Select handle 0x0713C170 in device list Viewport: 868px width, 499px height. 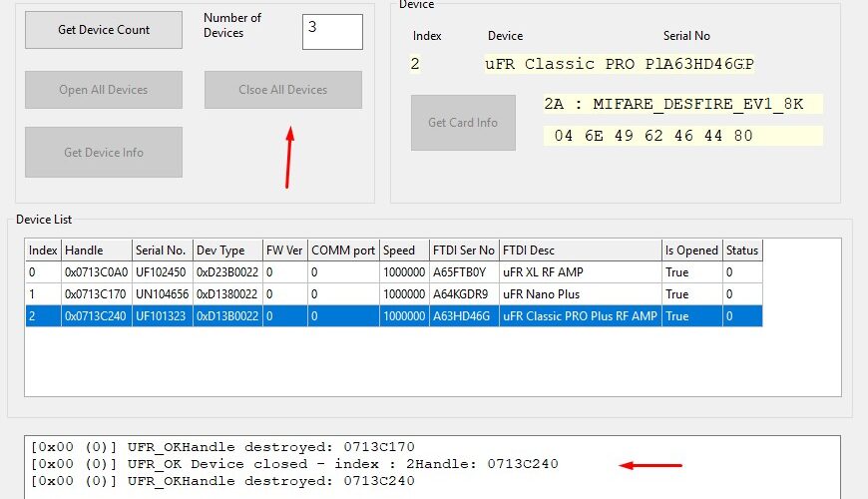tap(95, 294)
